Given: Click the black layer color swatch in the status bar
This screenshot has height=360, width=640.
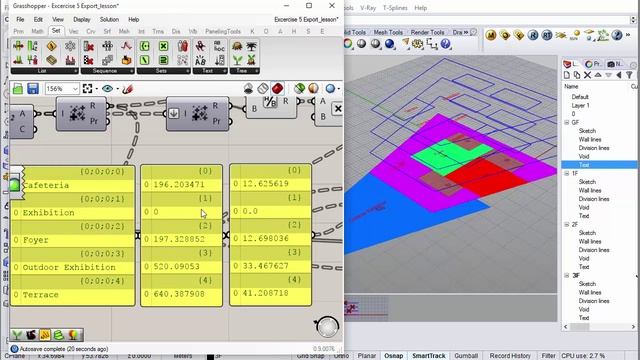Looking at the screenshot, I should click(x=210, y=357).
